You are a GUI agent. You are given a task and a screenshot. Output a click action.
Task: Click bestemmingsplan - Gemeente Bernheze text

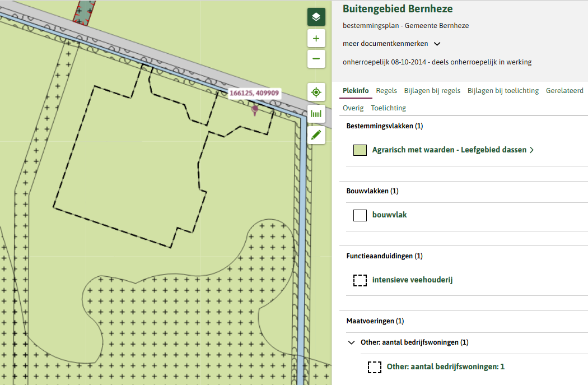click(x=405, y=26)
